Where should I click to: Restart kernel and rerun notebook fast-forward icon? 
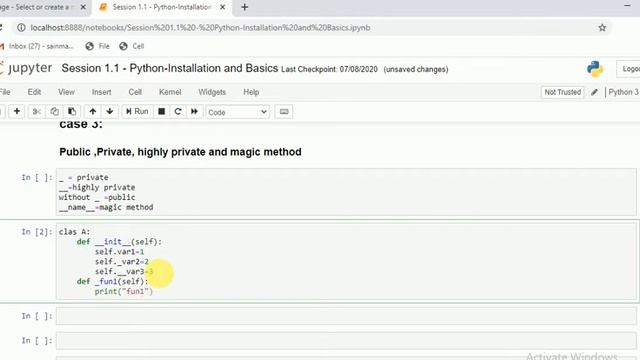click(x=194, y=111)
